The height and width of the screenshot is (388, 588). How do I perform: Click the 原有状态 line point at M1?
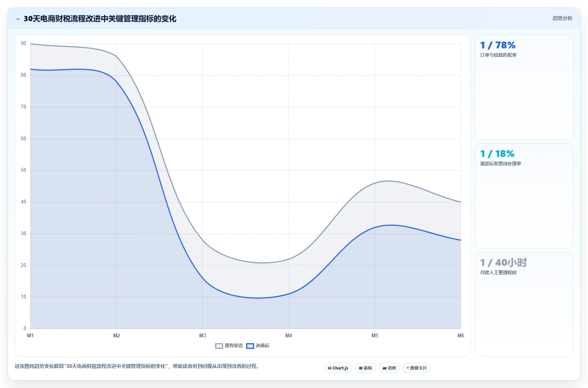click(x=30, y=44)
